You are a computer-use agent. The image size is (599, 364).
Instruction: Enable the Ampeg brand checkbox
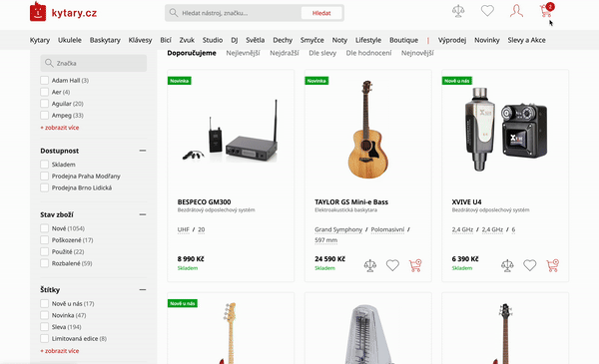click(44, 116)
